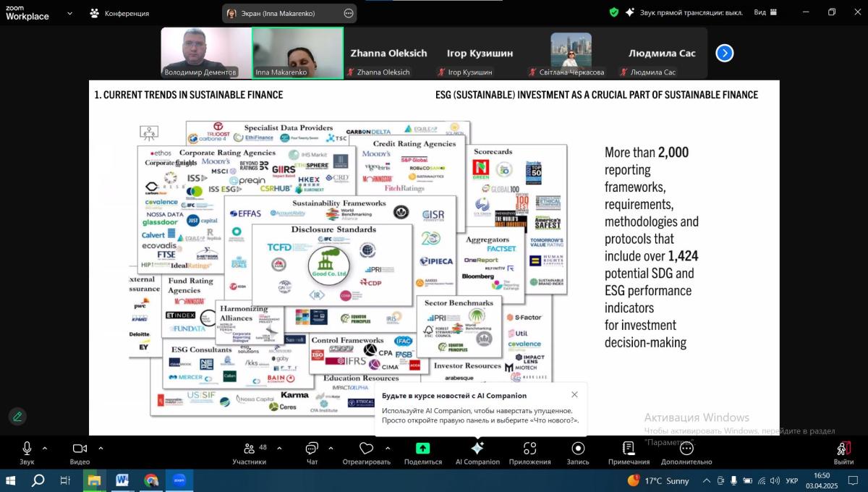Select Zhanna Oleksich participant tile
The height and width of the screenshot is (492, 868).
(x=388, y=53)
